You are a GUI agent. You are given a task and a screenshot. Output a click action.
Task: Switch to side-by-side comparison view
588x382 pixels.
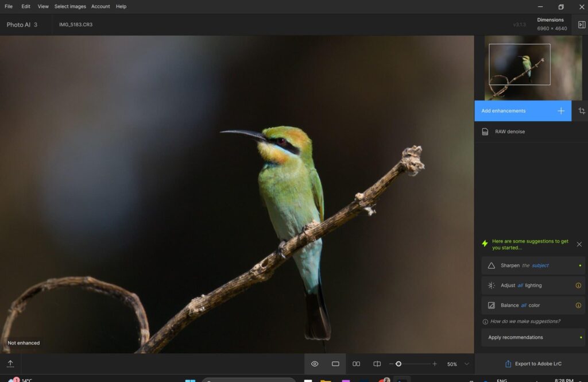[356, 364]
